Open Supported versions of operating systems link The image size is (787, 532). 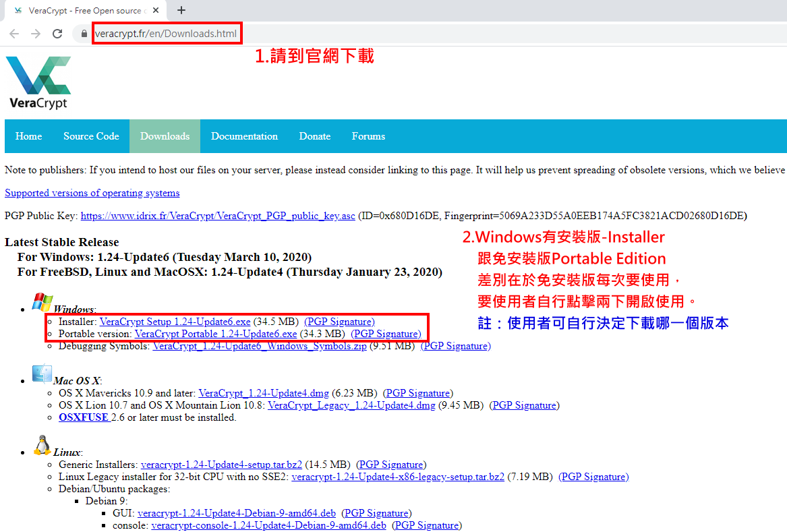pyautogui.click(x=92, y=193)
